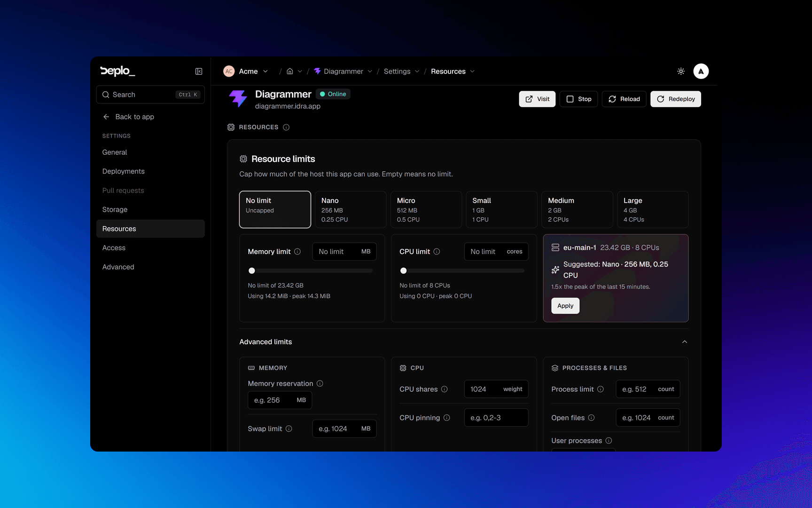Go to General settings
The width and height of the screenshot is (812, 508).
click(150, 152)
